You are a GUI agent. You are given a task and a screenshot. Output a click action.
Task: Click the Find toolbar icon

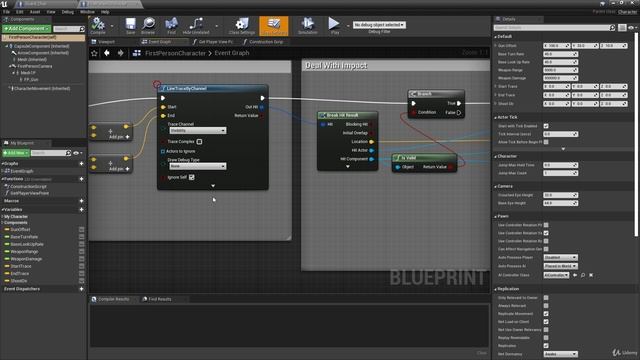point(171,25)
